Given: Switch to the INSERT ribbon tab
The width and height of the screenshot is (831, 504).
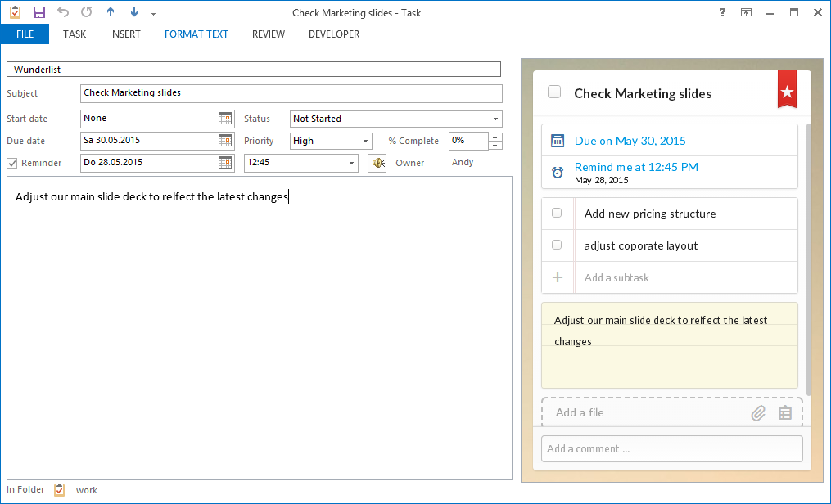Looking at the screenshot, I should 124,34.
